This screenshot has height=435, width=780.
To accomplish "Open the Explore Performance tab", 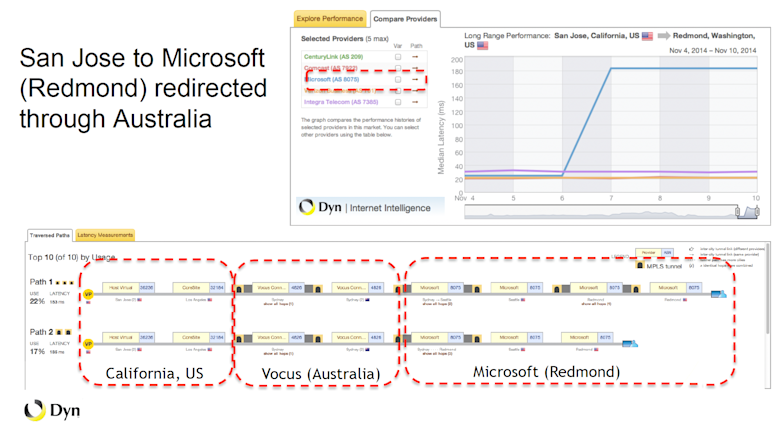I will [330, 18].
